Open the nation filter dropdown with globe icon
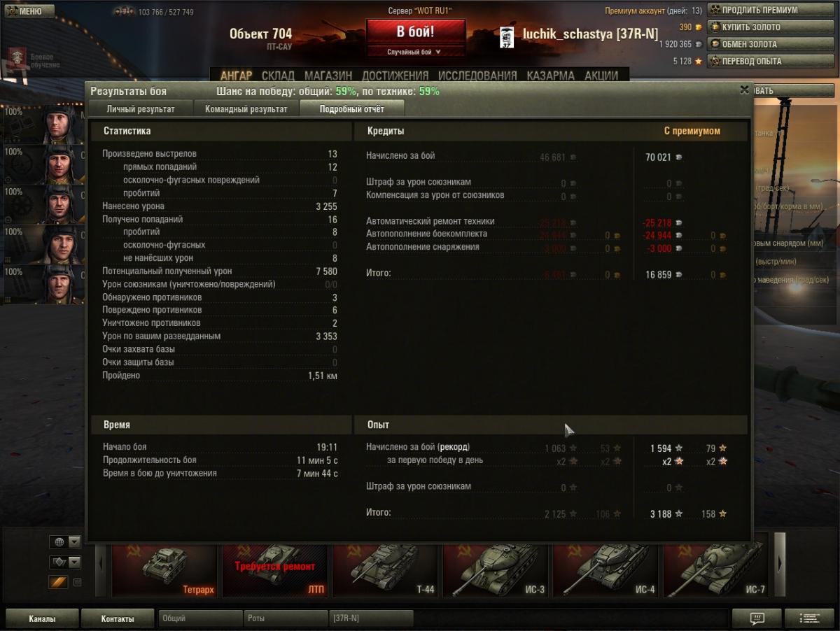Screen dimensions: 840x631 coord(64,542)
